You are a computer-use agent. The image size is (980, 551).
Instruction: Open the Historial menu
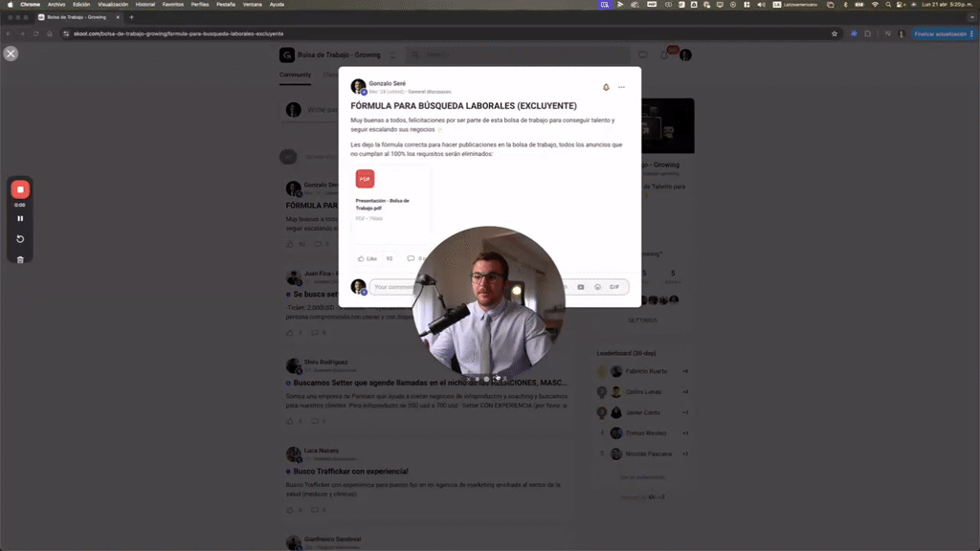click(145, 5)
